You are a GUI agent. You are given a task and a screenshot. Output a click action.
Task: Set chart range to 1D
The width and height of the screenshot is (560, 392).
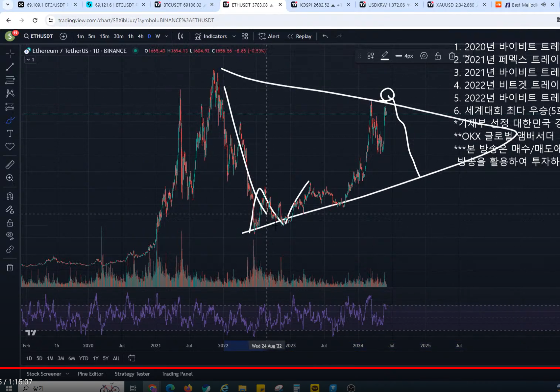(x=29, y=358)
